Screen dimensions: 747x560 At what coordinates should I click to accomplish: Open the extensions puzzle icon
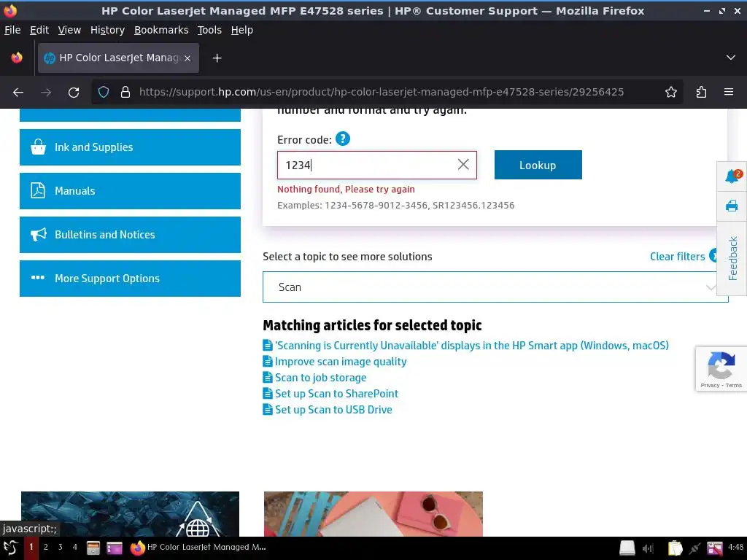point(701,92)
